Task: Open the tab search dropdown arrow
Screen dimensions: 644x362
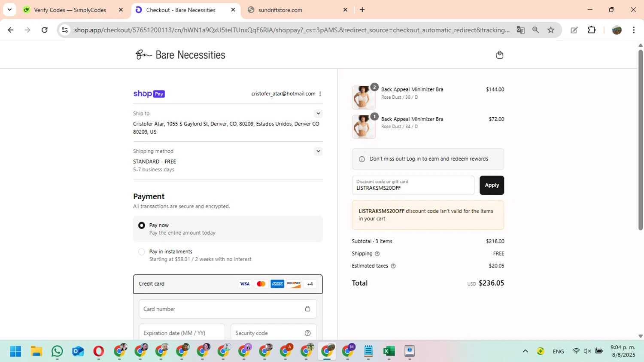Action: pyautogui.click(x=9, y=9)
